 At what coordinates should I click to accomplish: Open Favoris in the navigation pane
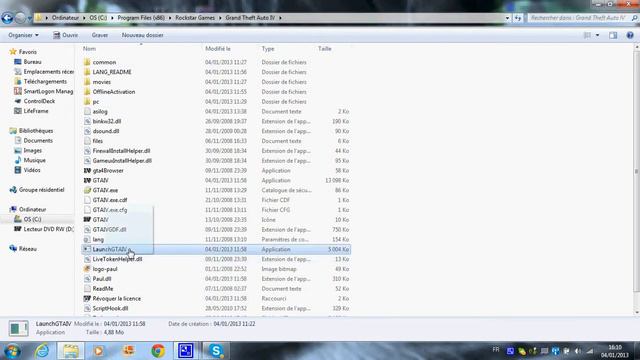[x=28, y=52]
